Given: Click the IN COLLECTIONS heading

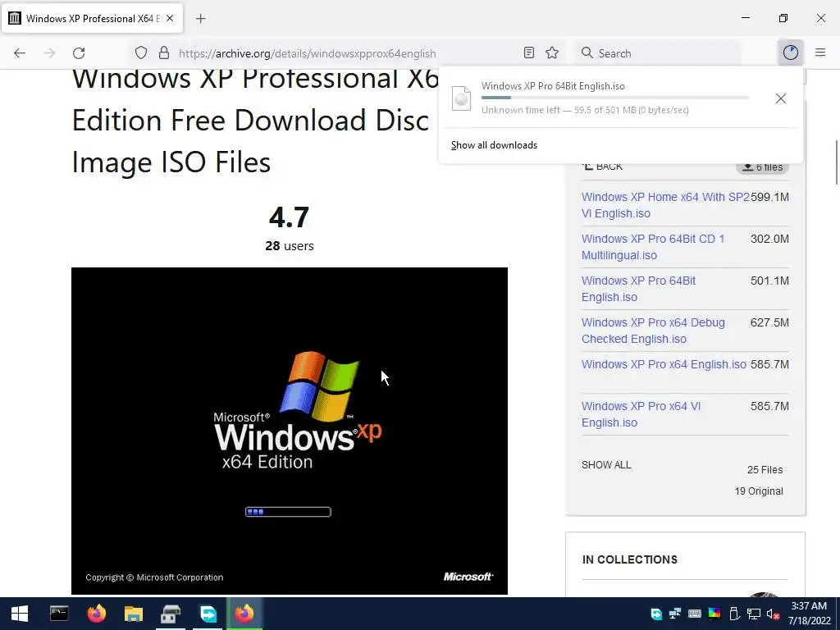Looking at the screenshot, I should 630,559.
